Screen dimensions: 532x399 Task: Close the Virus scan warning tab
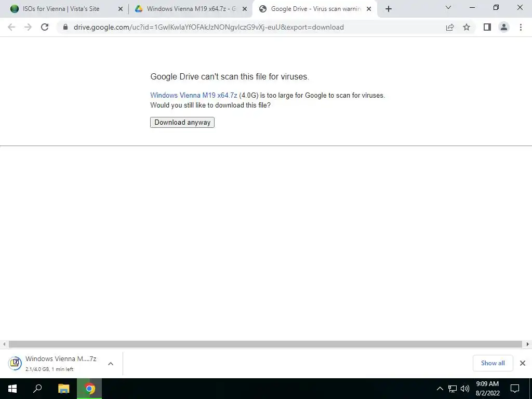pos(369,9)
